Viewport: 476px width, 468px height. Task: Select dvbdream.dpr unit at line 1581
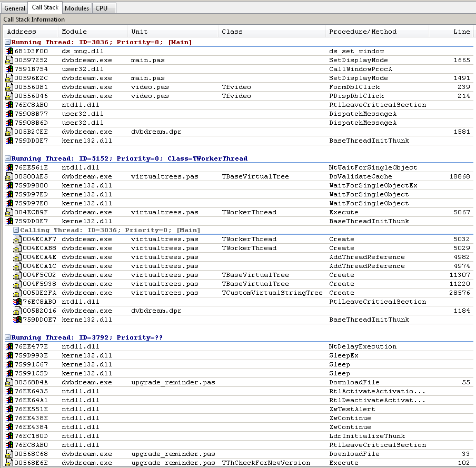(156, 132)
